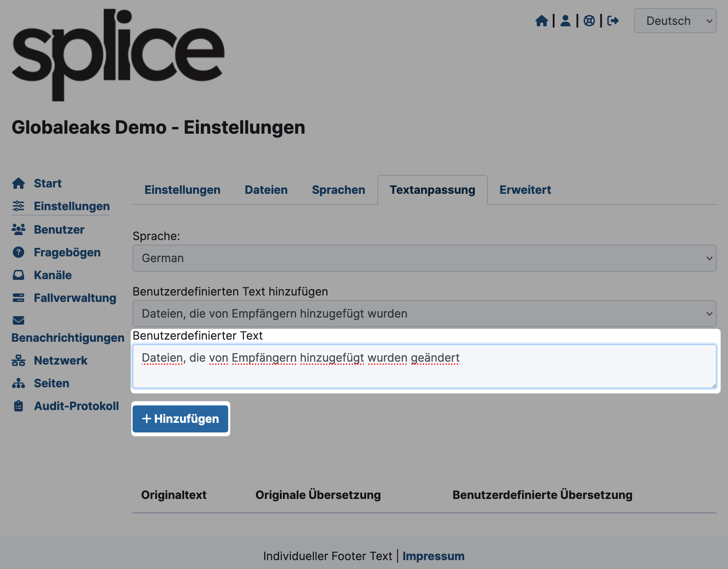Switch to the Dateien tab
Screen dimensions: 728x569
click(x=266, y=190)
